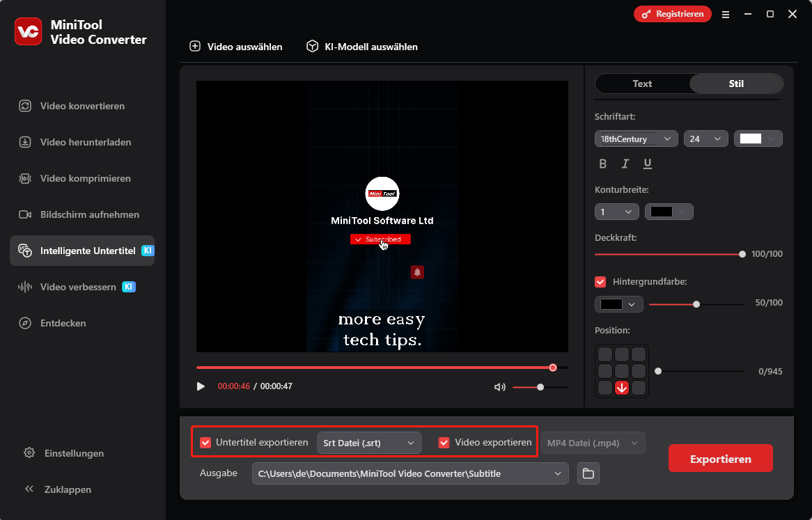This screenshot has width=812, height=520.
Task: Play the video preview
Action: (201, 386)
